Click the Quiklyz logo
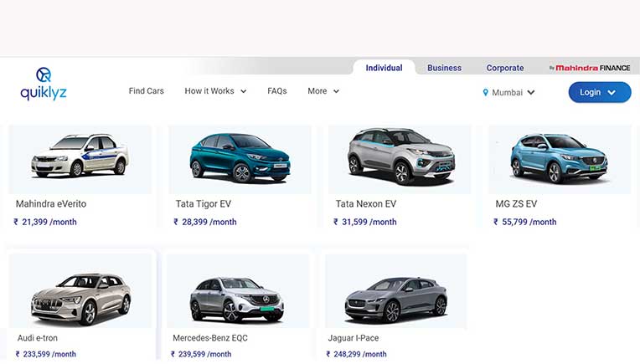This screenshot has width=640, height=364. 44,85
